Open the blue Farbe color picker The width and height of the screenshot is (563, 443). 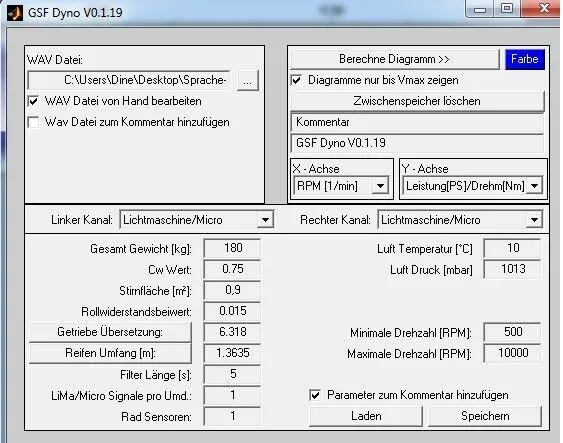pyautogui.click(x=525, y=59)
